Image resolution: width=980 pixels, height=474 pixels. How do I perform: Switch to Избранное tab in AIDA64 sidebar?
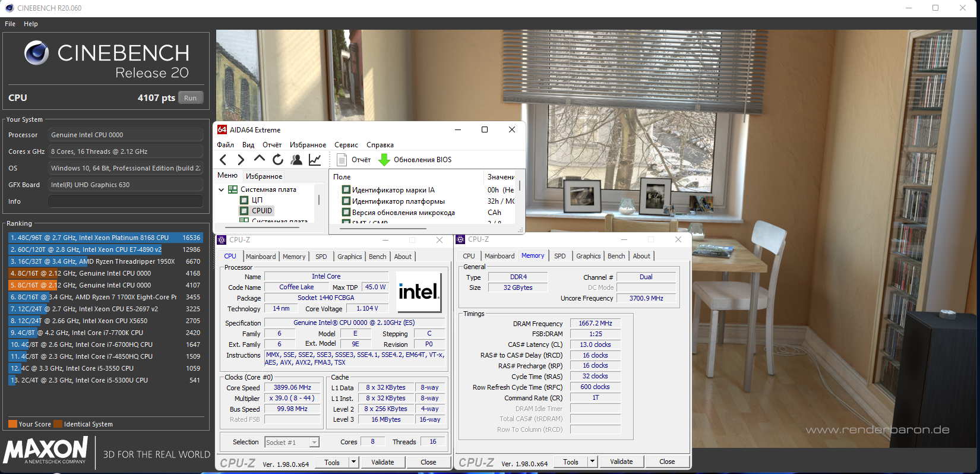(x=264, y=176)
